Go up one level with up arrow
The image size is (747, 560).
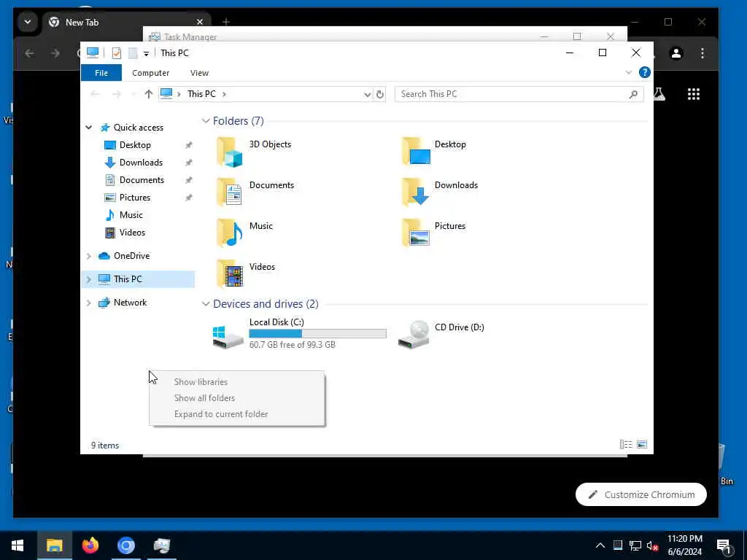(x=149, y=94)
